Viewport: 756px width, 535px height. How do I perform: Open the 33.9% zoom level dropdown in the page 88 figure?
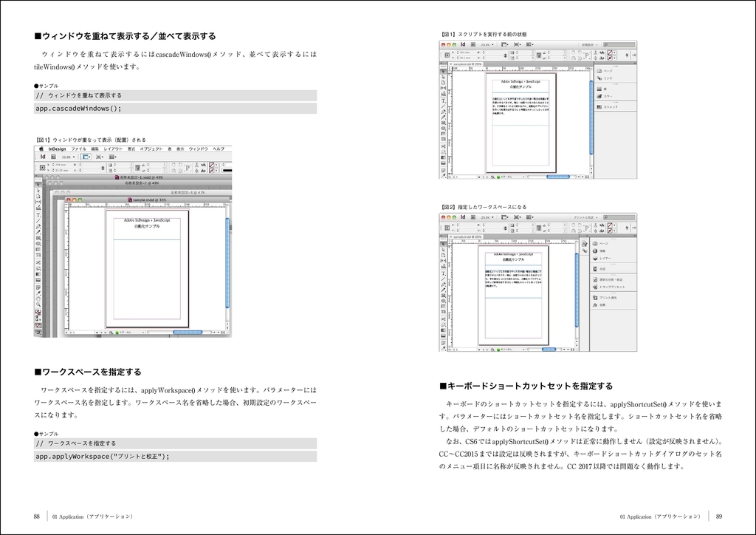click(68, 157)
